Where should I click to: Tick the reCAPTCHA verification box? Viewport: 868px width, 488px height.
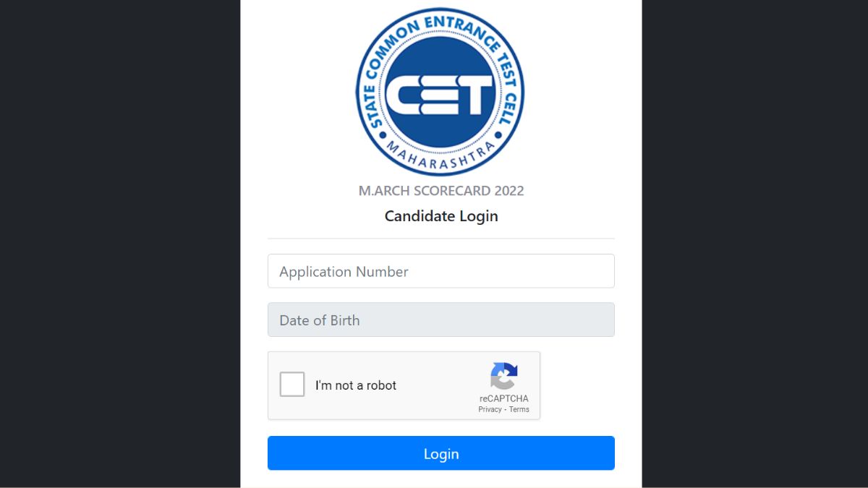tap(292, 385)
